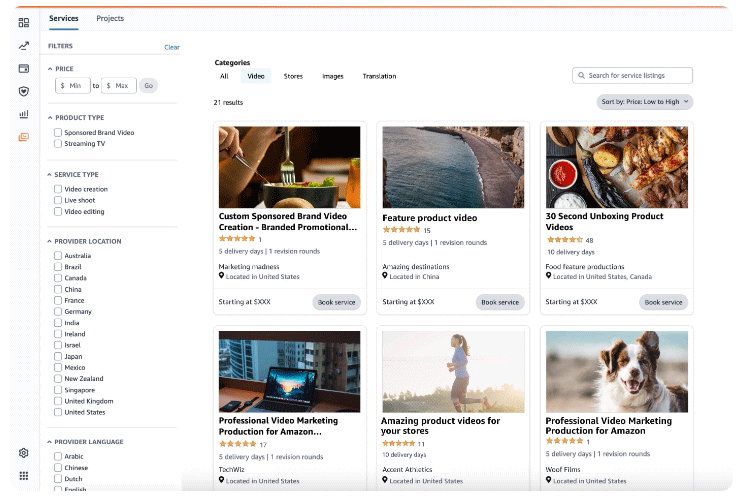The width and height of the screenshot is (744, 500).
Task: Open the wallet card icon in sidebar
Action: [24, 68]
